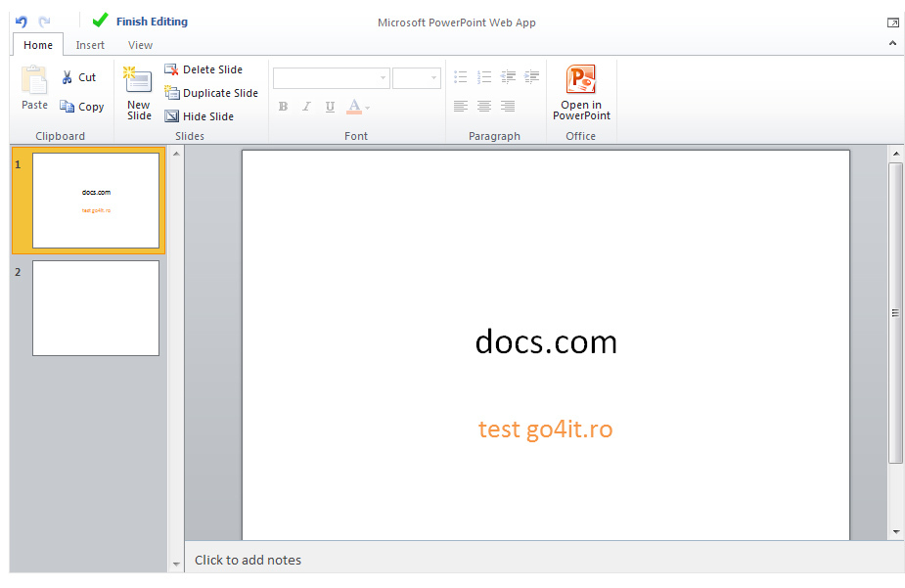
Task: Click the orange 'test go4it.ro' subtitle text
Action: (x=545, y=430)
